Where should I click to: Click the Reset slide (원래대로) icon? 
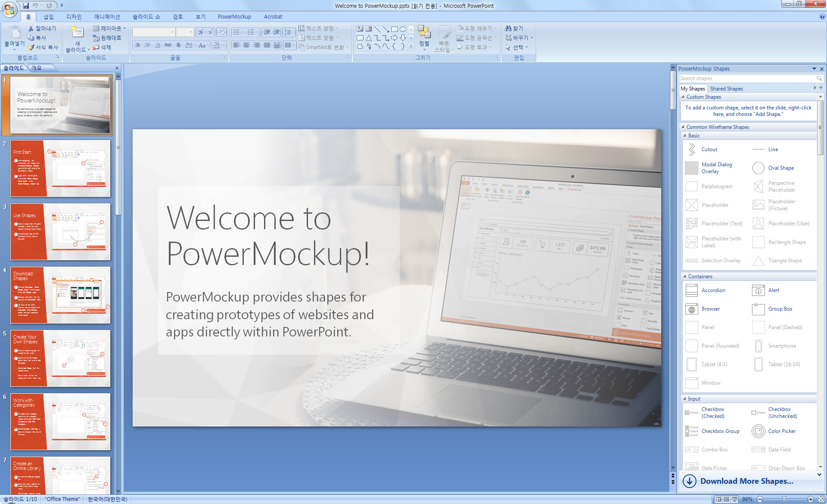tap(96, 38)
